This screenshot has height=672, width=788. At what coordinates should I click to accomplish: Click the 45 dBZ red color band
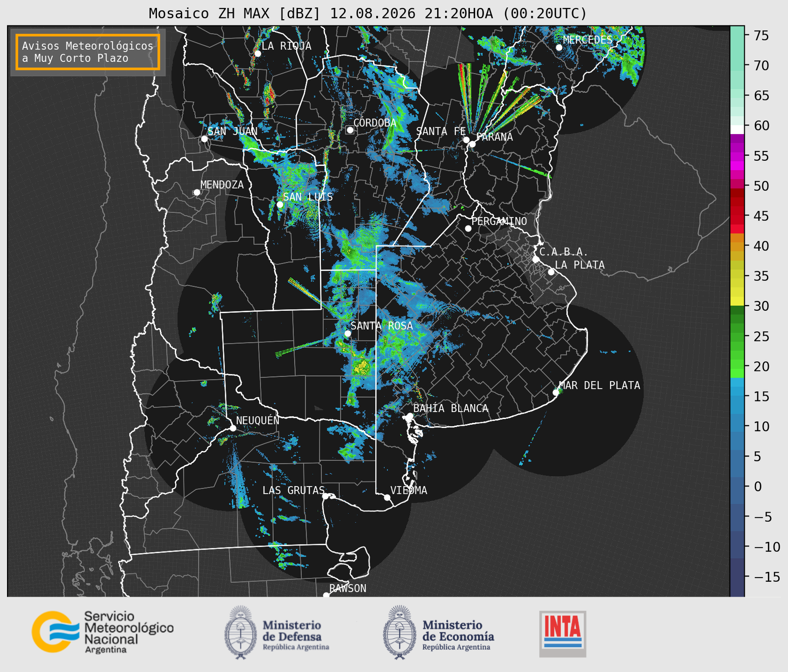click(x=737, y=216)
